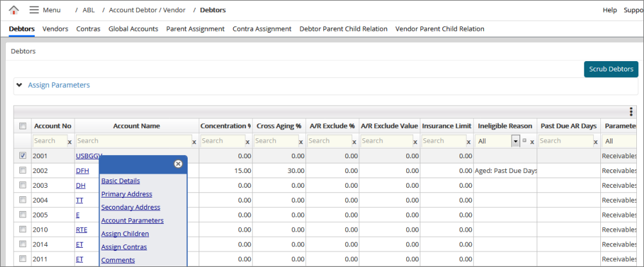Open Account Parameters from the popup
This screenshot has width=644, height=267.
(x=132, y=221)
